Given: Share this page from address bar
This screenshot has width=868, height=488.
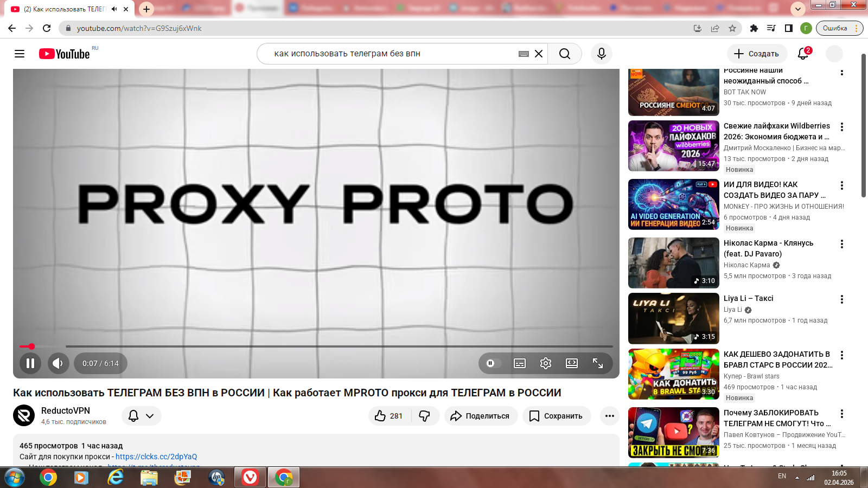Looking at the screenshot, I should [x=715, y=28].
